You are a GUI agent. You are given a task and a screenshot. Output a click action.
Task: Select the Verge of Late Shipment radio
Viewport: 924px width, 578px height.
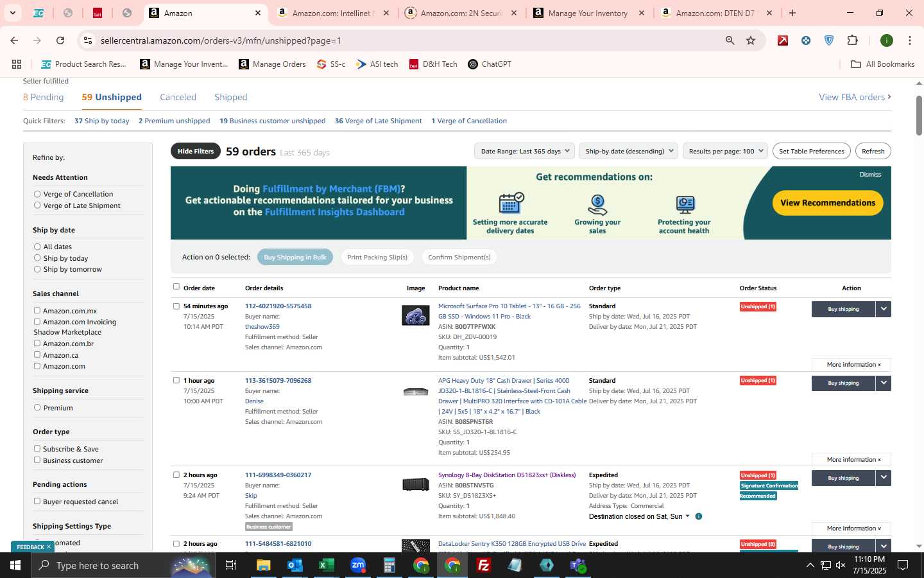[37, 206]
